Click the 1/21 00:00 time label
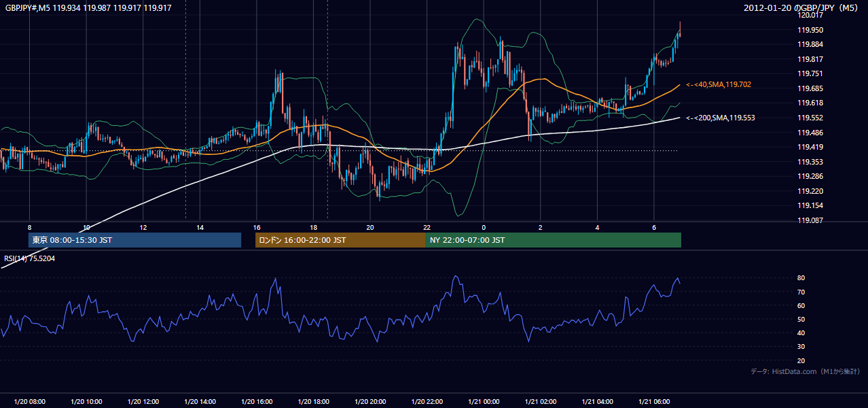 click(x=483, y=402)
